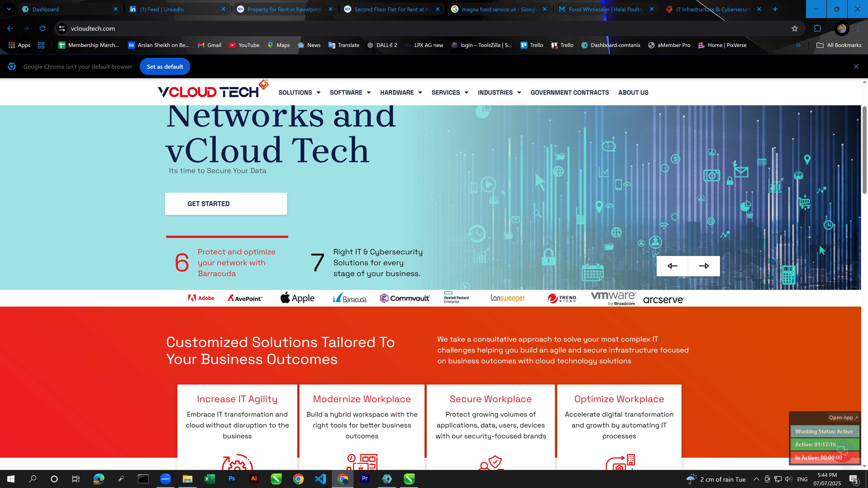
Task: Open GOVERNMENT CONTRACTS page
Action: click(x=569, y=93)
